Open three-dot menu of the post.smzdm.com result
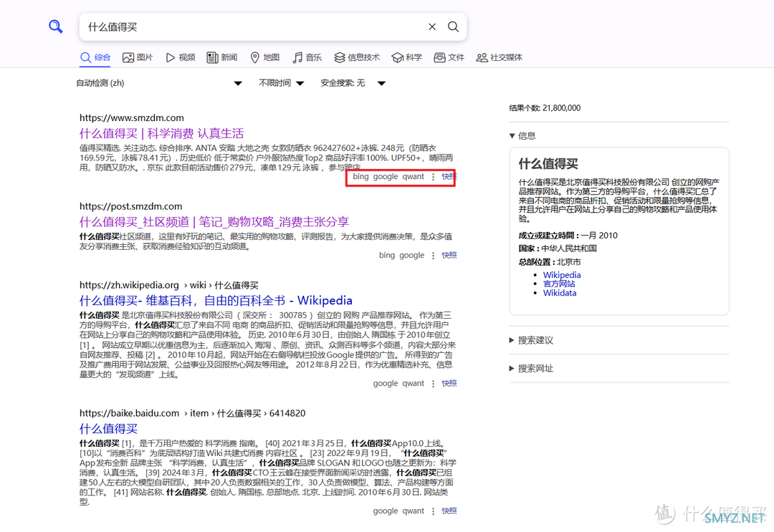The width and height of the screenshot is (774, 532). coord(433,256)
